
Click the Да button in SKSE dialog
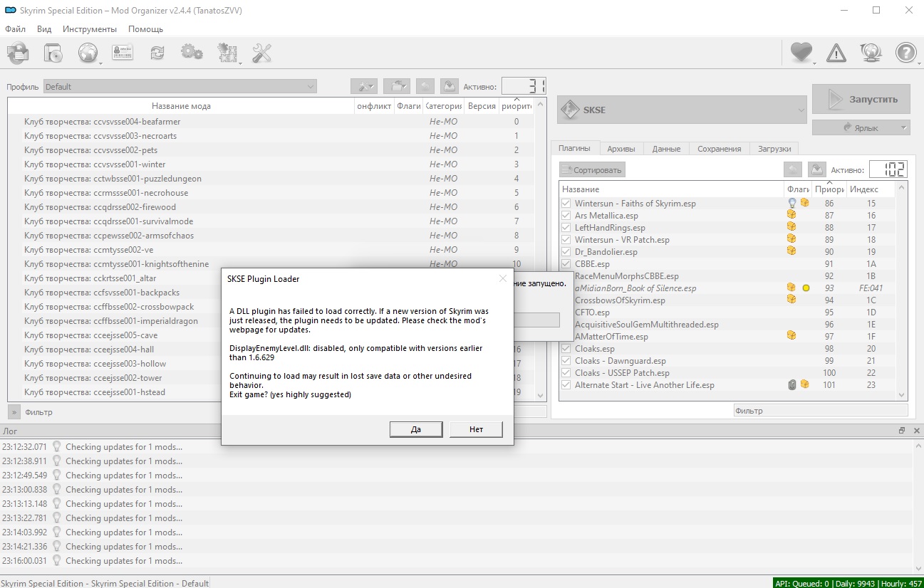click(416, 429)
